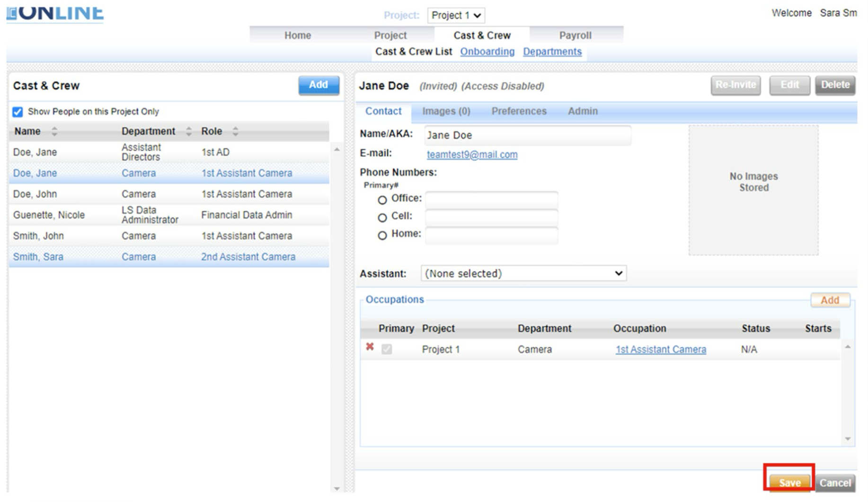Click the blue Add button in Cast & Crew
This screenshot has width=868, height=502.
[x=319, y=85]
